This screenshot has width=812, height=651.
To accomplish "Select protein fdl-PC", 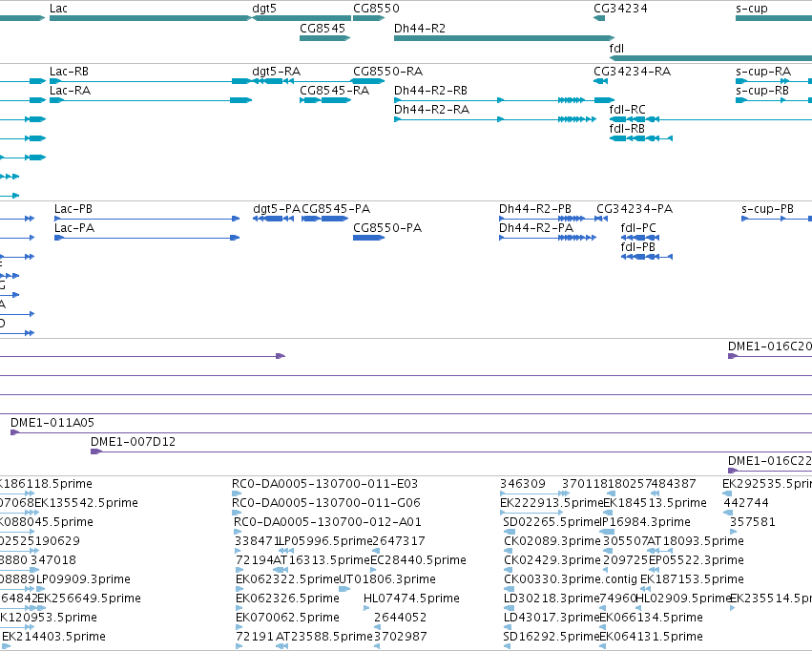I will pyautogui.click(x=640, y=238).
